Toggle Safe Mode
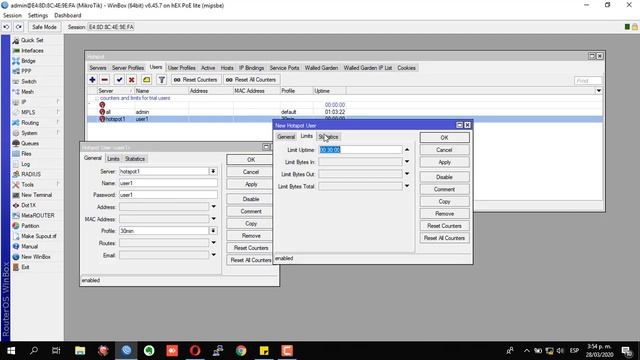Image resolution: width=640 pixels, height=360 pixels. (44, 27)
